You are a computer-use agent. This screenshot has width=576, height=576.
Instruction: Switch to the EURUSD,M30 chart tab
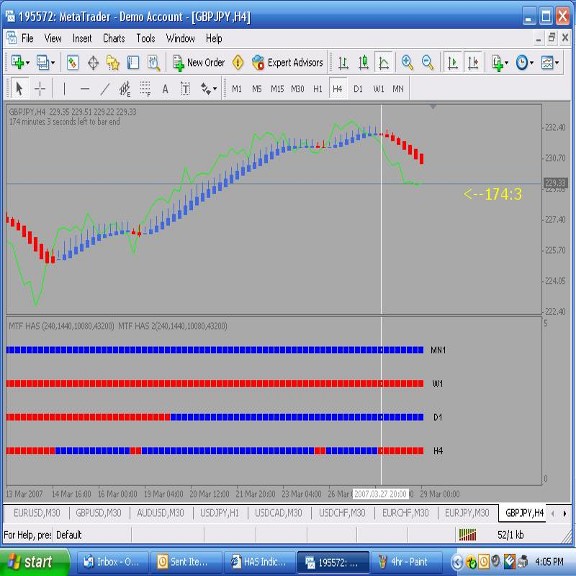pos(36,513)
